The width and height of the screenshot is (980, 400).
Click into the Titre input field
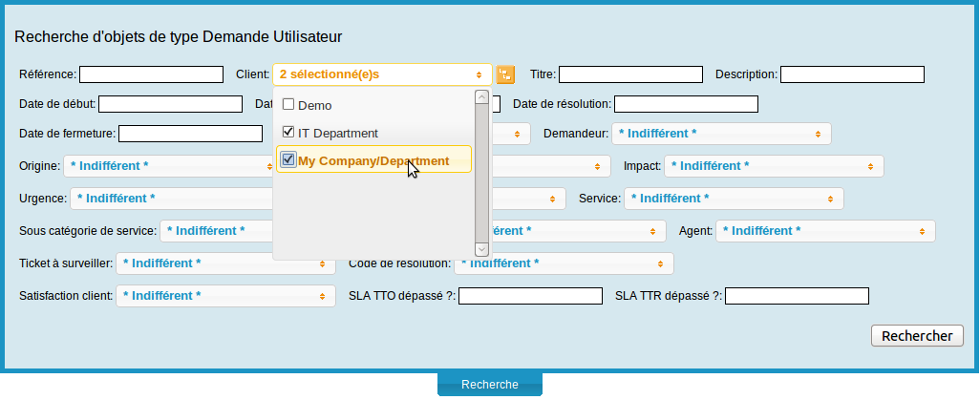pyautogui.click(x=630, y=74)
